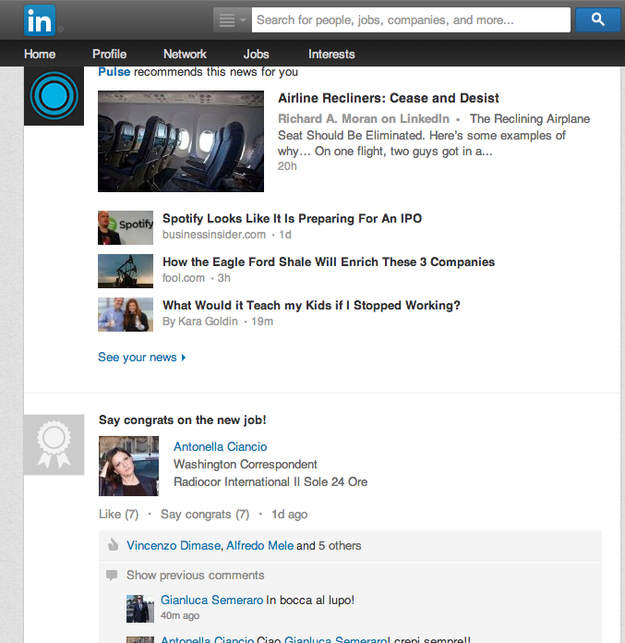This screenshot has width=625, height=643.
Task: Open What Would it Teach my Kids article
Action: 311,306
